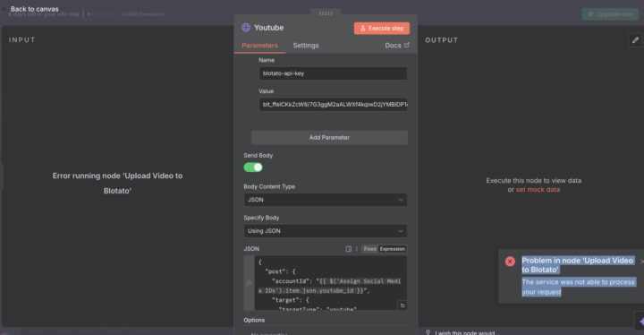Click the JSON field panel layout icon
Screen dimensions: 644x335
tap(348, 249)
